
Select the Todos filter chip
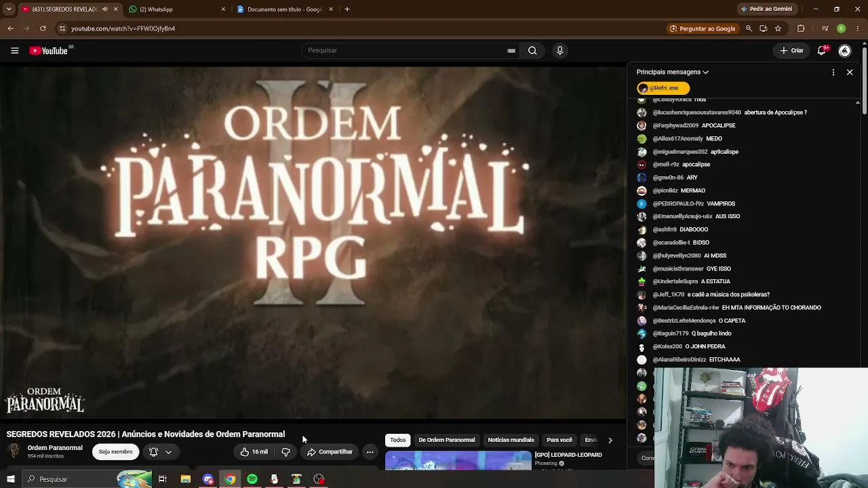click(x=398, y=440)
